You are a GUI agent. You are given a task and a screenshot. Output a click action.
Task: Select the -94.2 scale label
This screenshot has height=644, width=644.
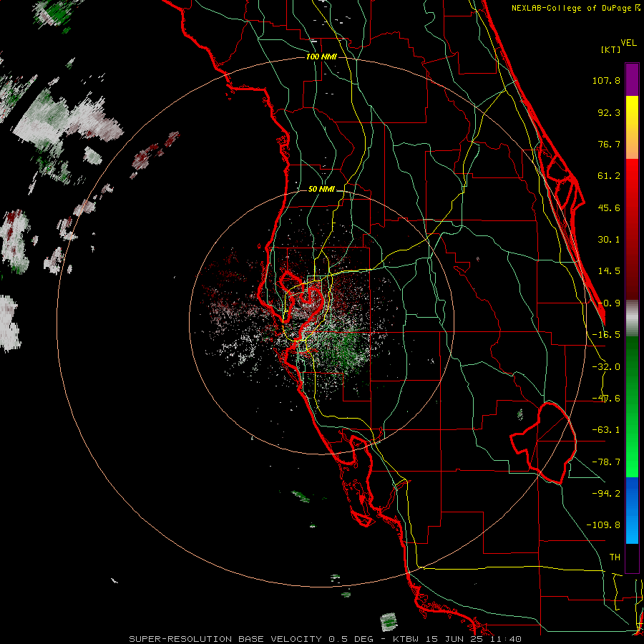(x=606, y=494)
